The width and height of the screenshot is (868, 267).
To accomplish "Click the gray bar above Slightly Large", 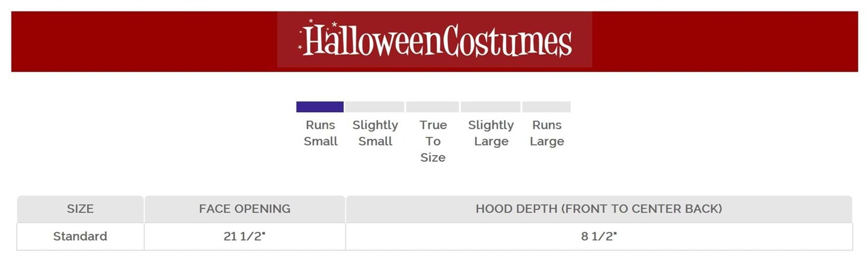I will point(491,107).
